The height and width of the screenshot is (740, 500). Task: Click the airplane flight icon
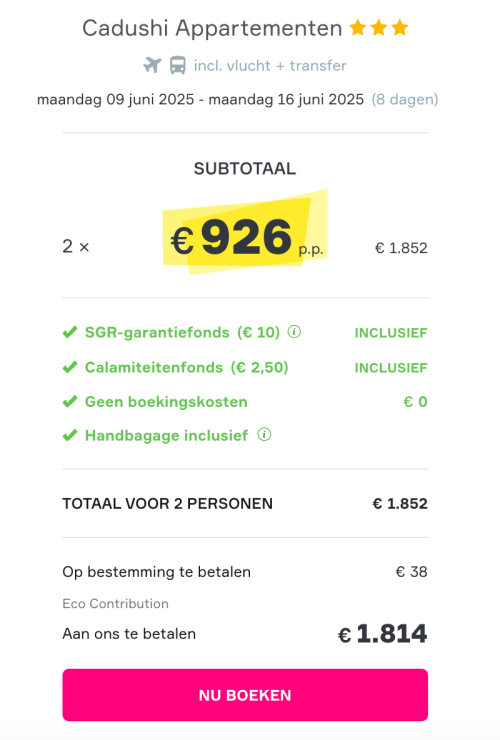coord(153,65)
